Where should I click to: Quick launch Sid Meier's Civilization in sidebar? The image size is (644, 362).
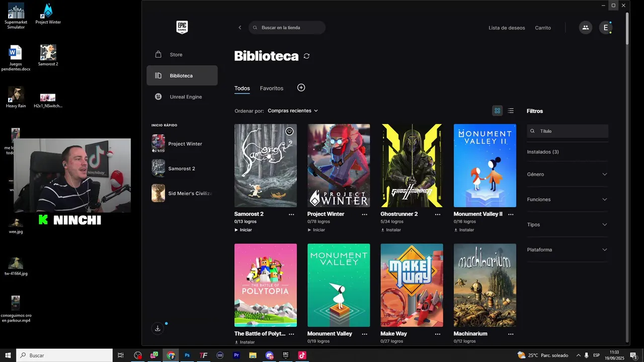pos(182,193)
